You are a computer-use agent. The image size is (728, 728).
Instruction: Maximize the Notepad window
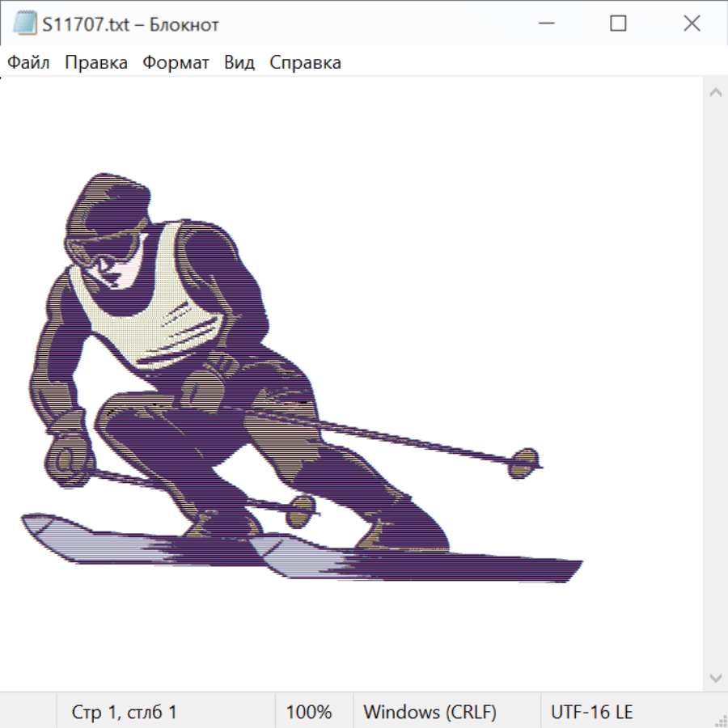coord(618,24)
